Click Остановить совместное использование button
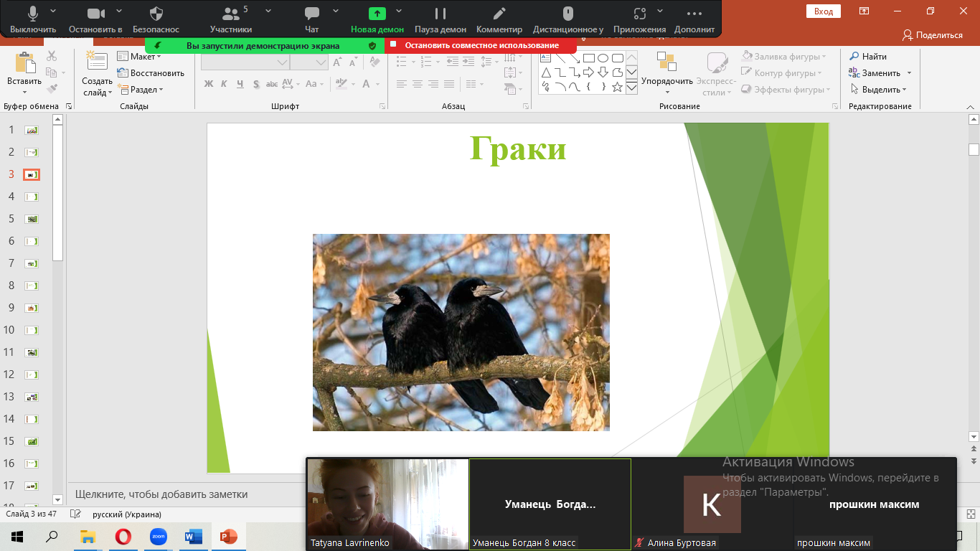Screen dimensions: 980x551 481,45
